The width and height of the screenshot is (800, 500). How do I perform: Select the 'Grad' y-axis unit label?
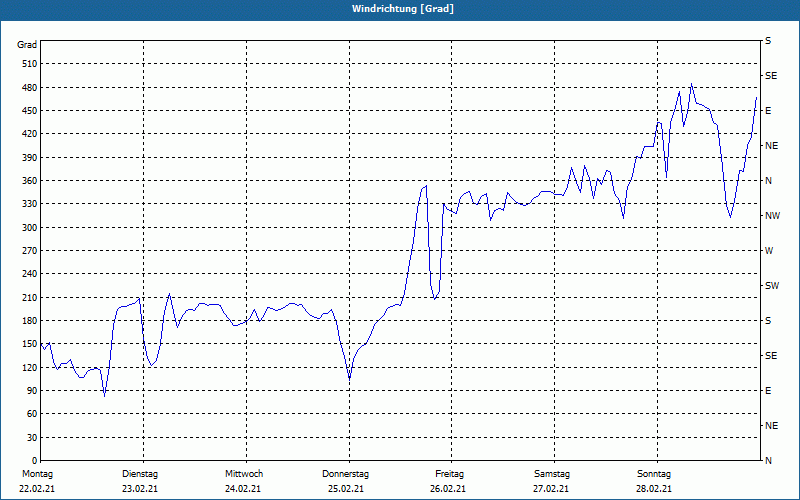pos(27,45)
